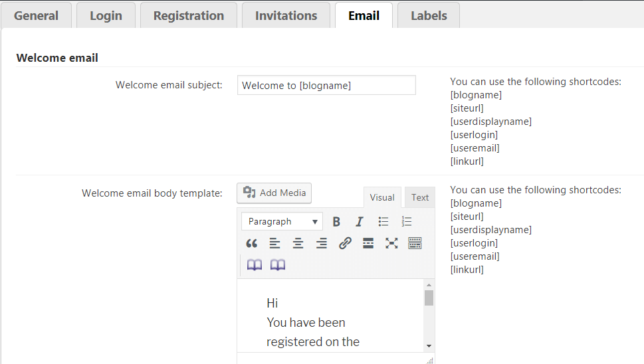Viewport: 644px width, 364px height.
Task: Insert a bulleted list
Action: point(383,222)
